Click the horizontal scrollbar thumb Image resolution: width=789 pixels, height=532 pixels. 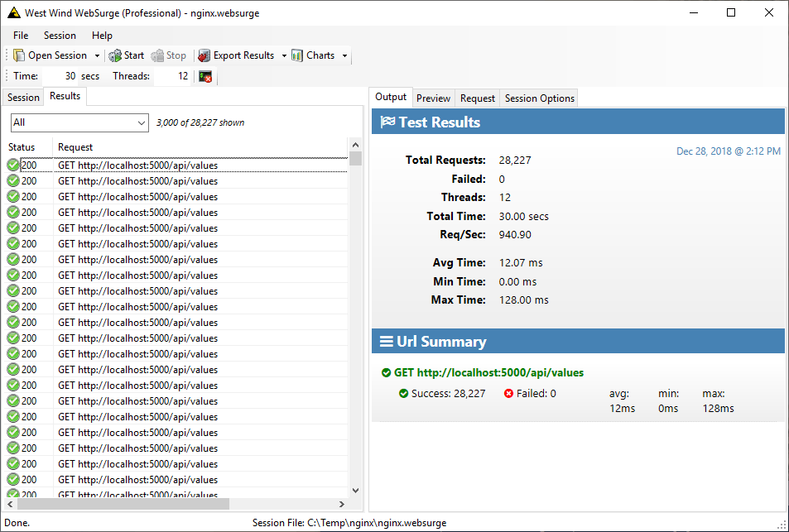click(x=123, y=504)
